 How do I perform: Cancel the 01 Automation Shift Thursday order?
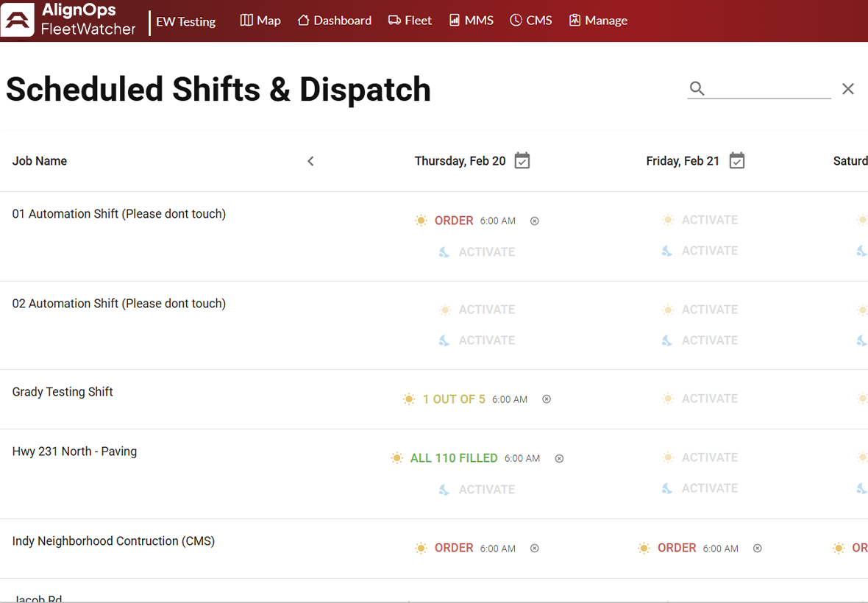pos(534,220)
